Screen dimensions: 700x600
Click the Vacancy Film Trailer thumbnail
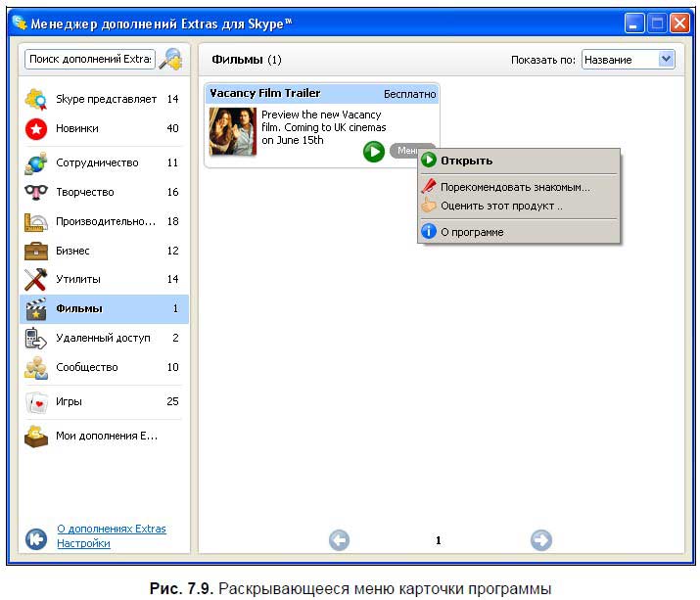click(x=233, y=132)
